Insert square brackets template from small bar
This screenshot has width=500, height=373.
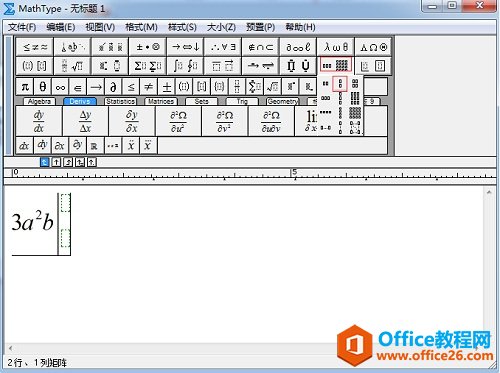point(202,87)
